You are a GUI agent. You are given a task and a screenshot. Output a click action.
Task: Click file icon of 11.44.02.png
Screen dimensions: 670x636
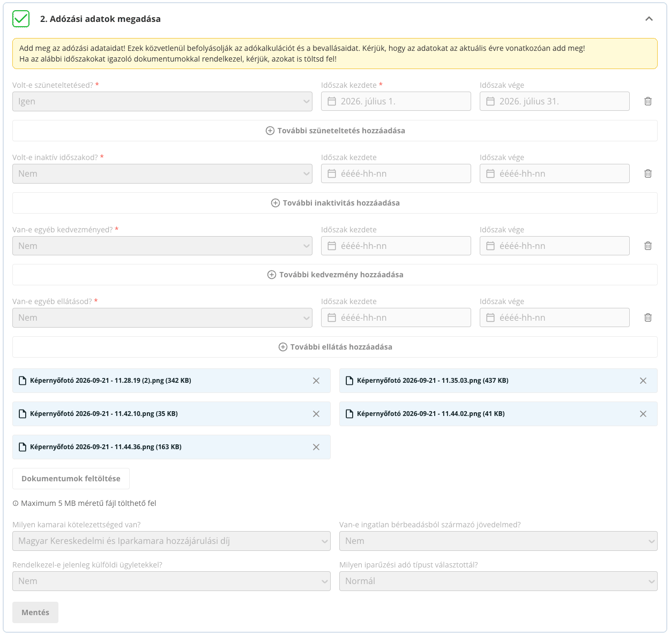(x=350, y=414)
